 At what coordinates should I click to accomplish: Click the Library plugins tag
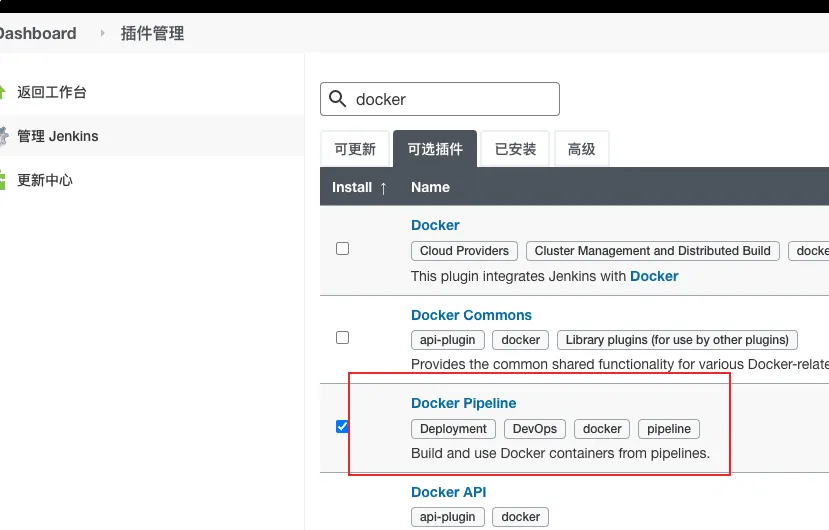[x=677, y=340]
